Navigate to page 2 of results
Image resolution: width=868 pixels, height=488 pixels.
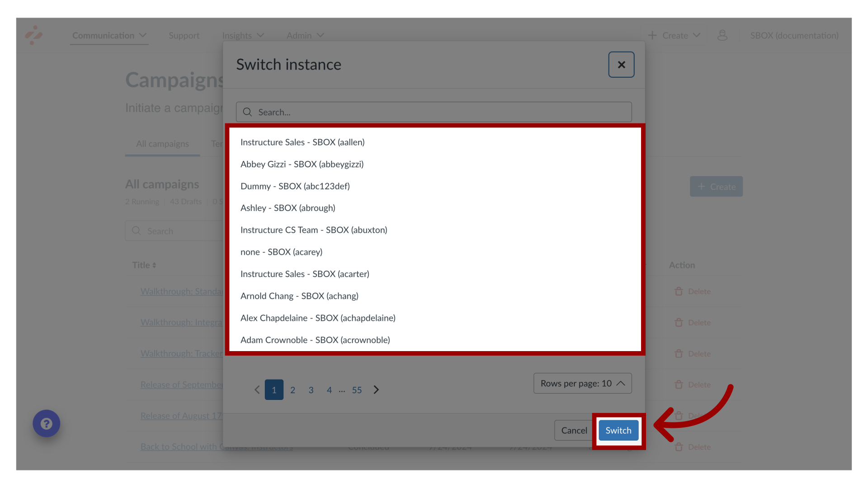(x=292, y=389)
